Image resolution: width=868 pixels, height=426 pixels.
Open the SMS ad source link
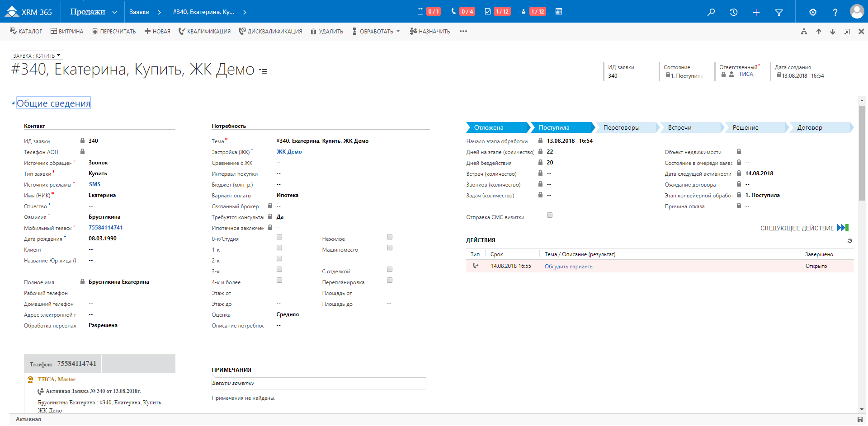click(x=94, y=184)
